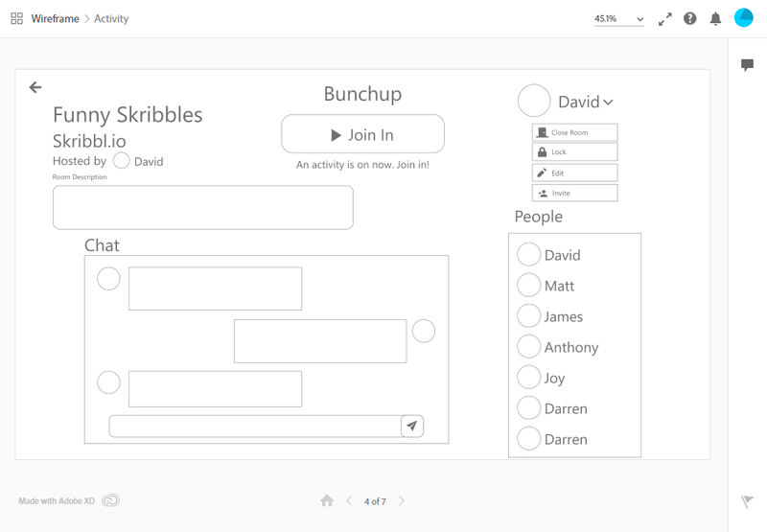767x532 pixels.
Task: Open Made with Adobe XD link
Action: [57, 500]
